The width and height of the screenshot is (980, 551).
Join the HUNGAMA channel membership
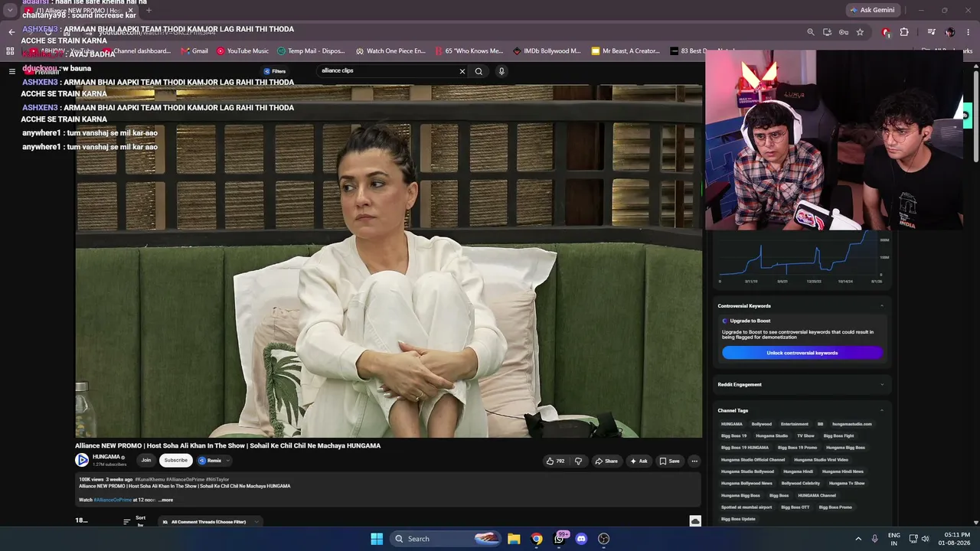146,460
